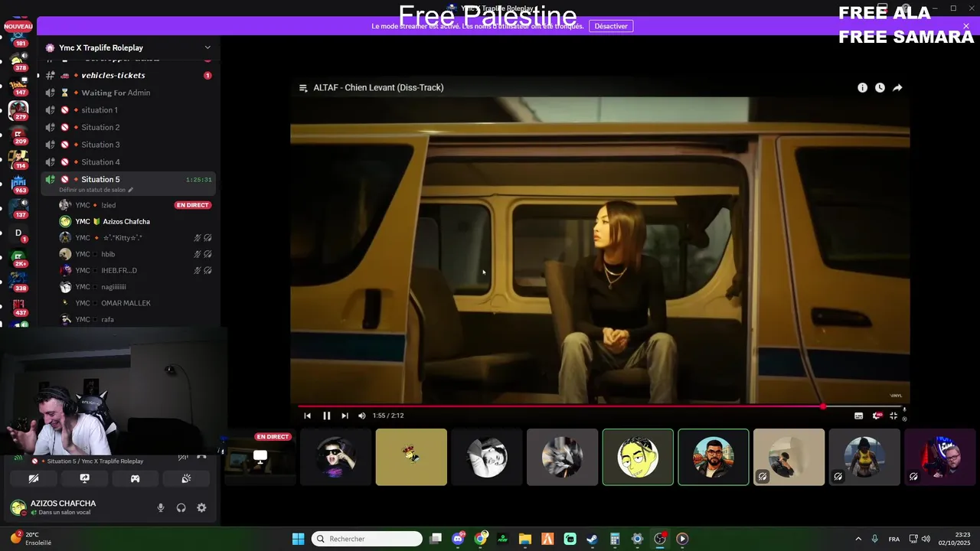Expand Ymc X Traplife Roleplay server menu
980x551 pixels.
pyautogui.click(x=207, y=47)
